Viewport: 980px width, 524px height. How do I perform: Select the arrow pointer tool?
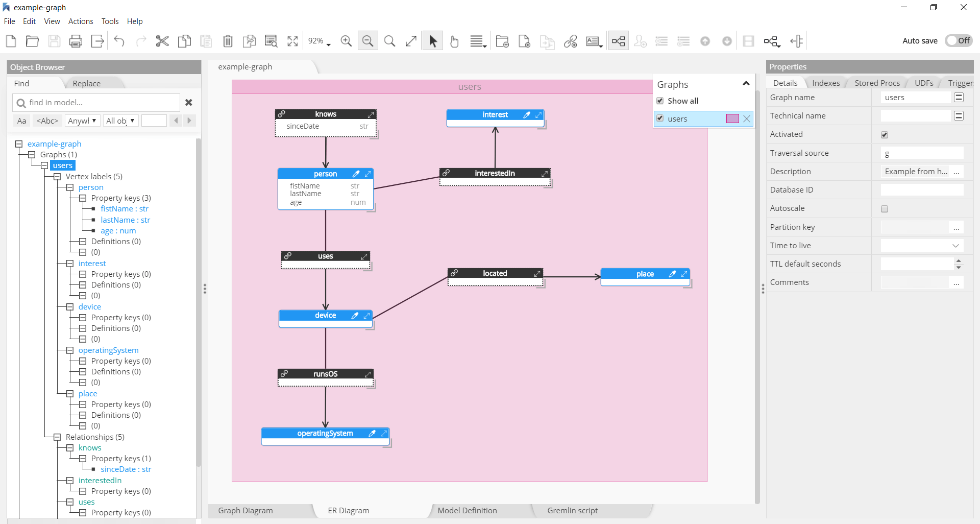433,41
